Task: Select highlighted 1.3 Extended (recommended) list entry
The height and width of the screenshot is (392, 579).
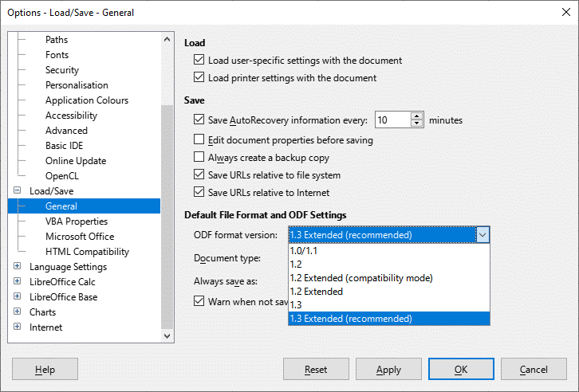Action: click(x=389, y=319)
